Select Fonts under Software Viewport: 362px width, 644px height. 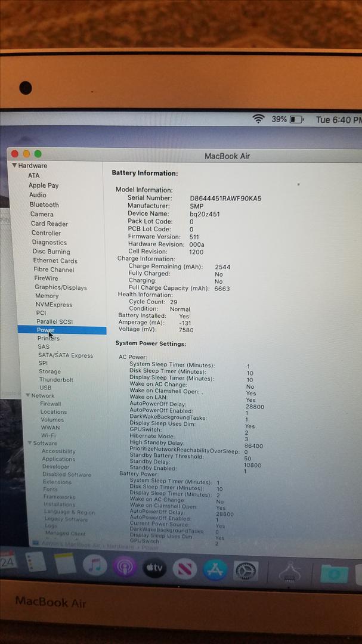click(x=51, y=489)
